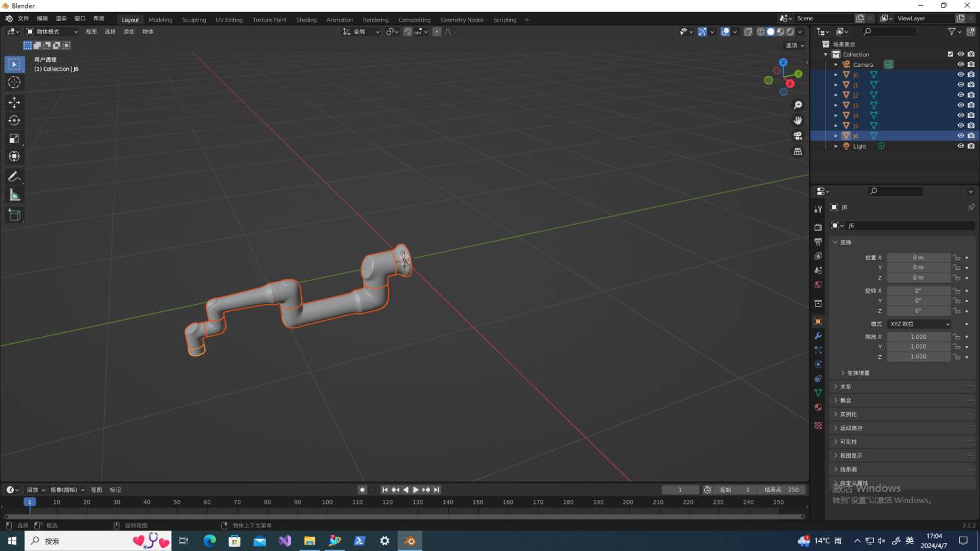Open the Particles properties tab
The width and height of the screenshot is (980, 551).
818,351
